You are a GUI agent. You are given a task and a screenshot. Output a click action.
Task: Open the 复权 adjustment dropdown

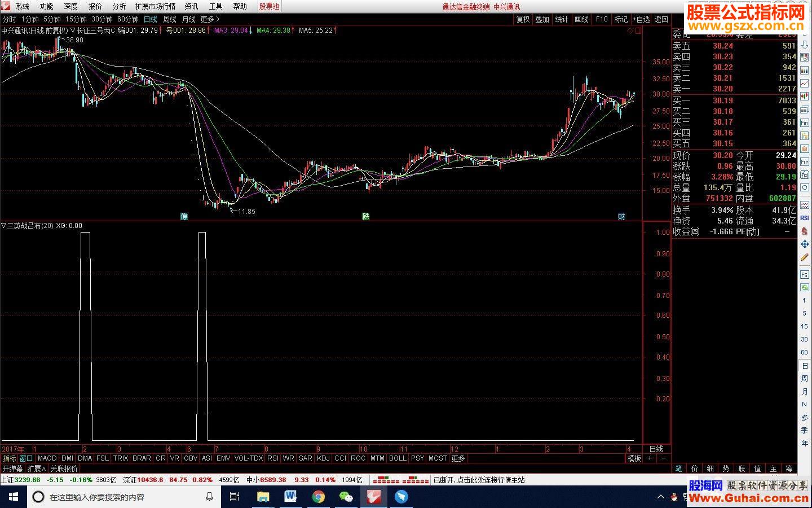tap(523, 19)
